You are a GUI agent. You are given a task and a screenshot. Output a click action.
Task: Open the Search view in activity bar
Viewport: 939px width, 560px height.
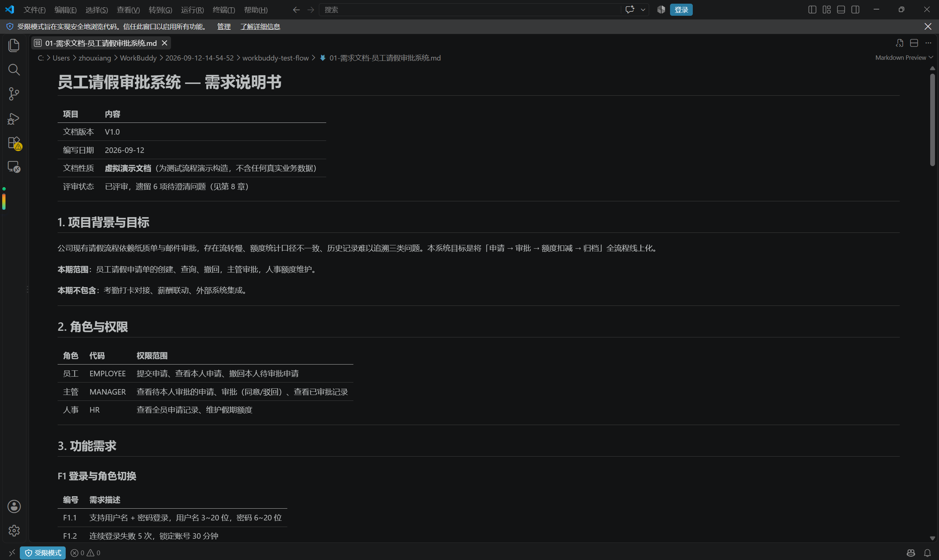point(14,69)
